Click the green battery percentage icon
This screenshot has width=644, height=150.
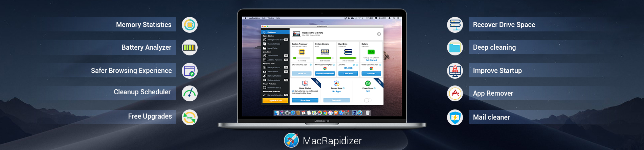371,52
